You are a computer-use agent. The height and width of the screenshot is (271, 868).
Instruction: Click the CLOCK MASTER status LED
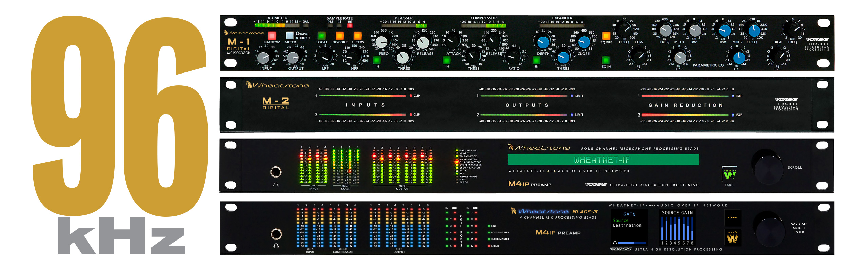(x=489, y=239)
